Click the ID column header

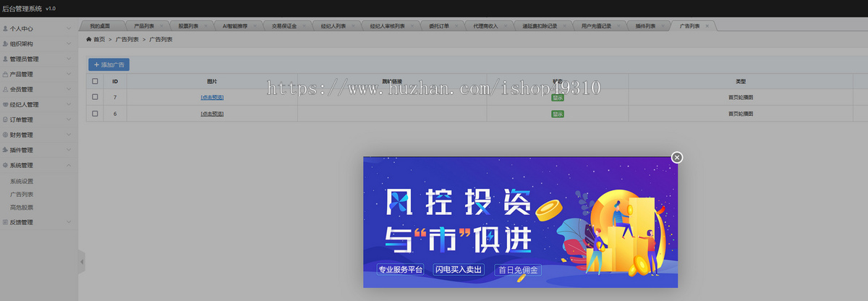pyautogui.click(x=115, y=82)
